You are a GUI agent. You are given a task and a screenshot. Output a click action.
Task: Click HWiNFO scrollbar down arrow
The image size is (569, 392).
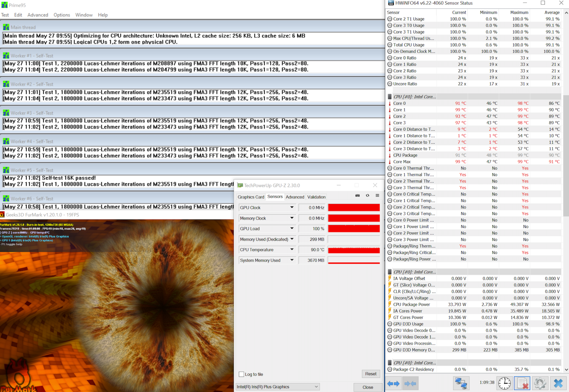pyautogui.click(x=566, y=369)
